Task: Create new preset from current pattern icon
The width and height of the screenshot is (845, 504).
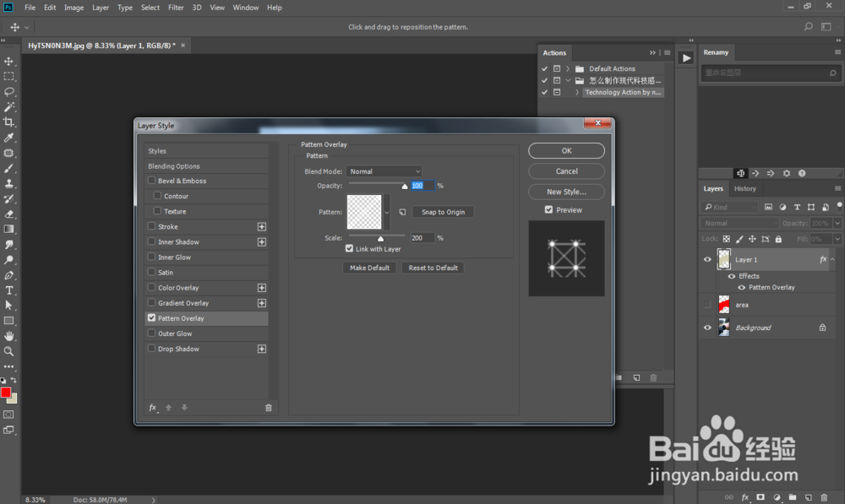Action: pos(402,212)
